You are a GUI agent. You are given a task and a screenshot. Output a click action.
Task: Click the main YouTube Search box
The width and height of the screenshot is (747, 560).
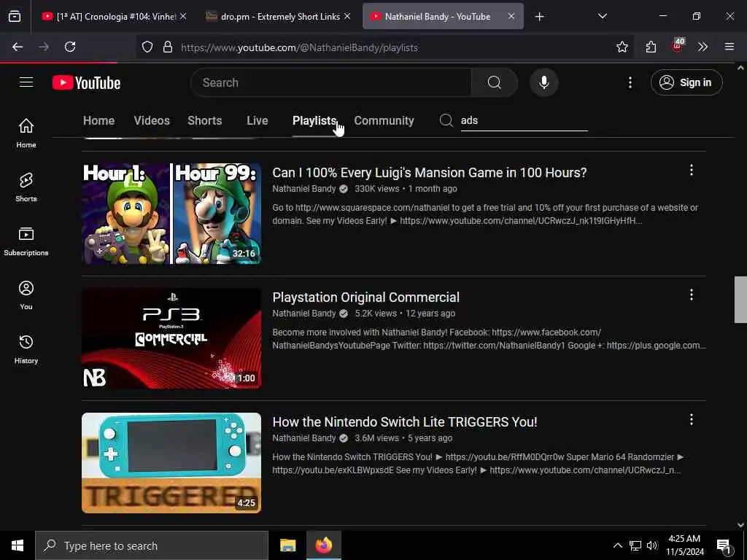(330, 82)
